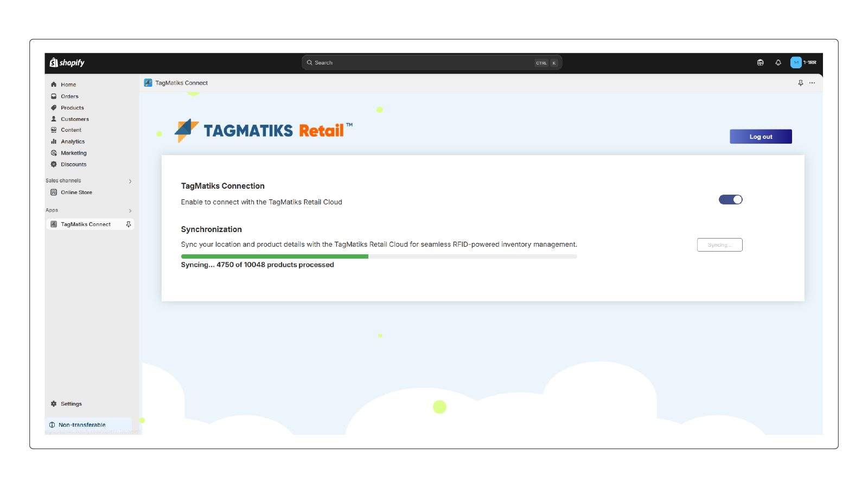Click the TagMatiks Connect header title
The height and width of the screenshot is (488, 868).
tap(182, 83)
